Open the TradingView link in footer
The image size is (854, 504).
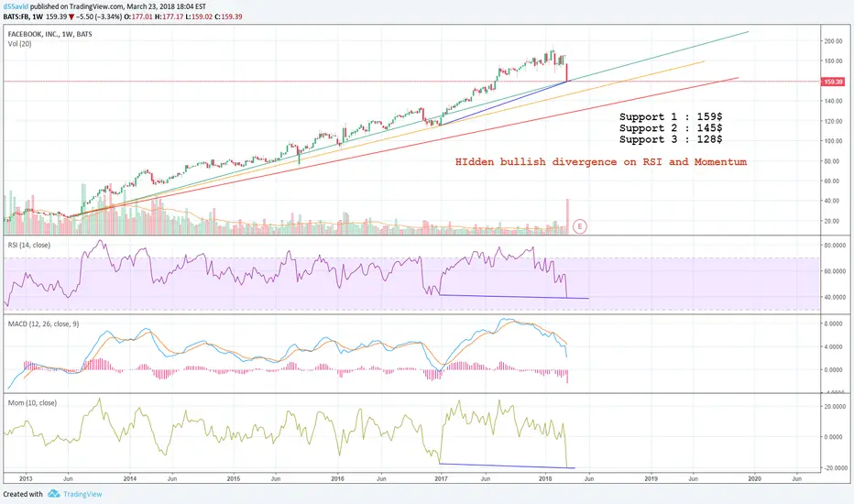click(x=82, y=494)
